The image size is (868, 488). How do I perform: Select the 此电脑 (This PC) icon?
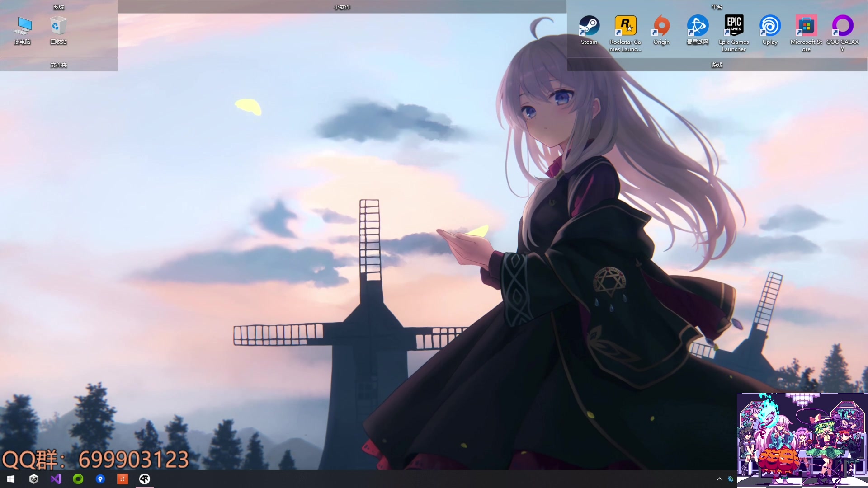click(23, 27)
